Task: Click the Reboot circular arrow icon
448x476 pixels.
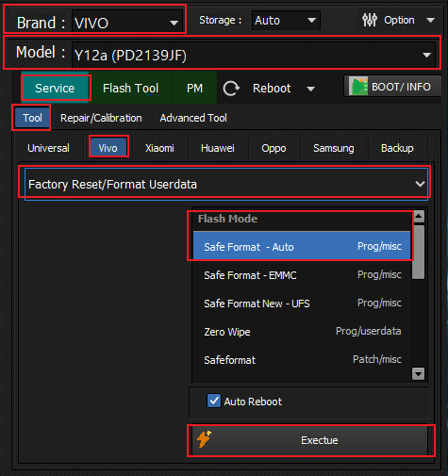Action: point(231,89)
